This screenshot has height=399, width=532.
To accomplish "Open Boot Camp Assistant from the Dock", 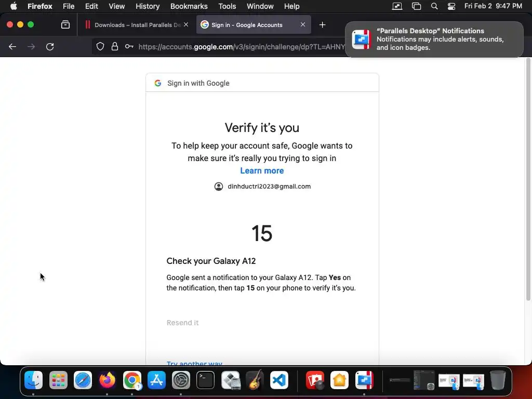I will [x=230, y=380].
